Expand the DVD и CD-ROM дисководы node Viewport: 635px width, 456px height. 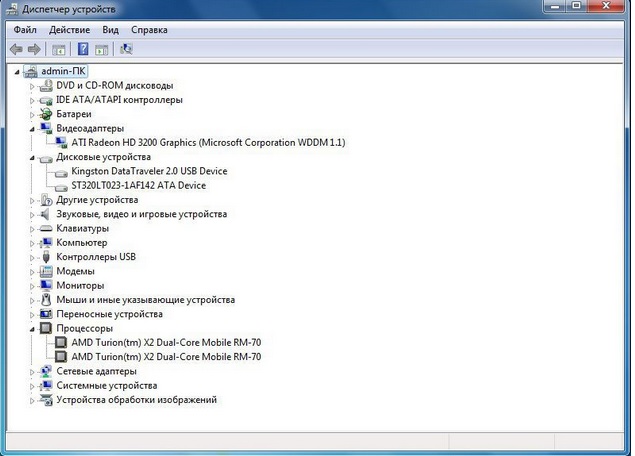(33, 86)
